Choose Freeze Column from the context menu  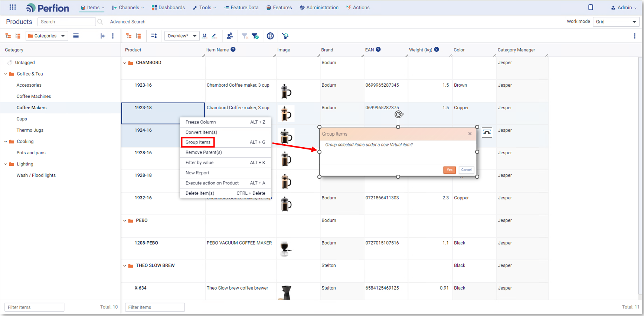(225, 122)
